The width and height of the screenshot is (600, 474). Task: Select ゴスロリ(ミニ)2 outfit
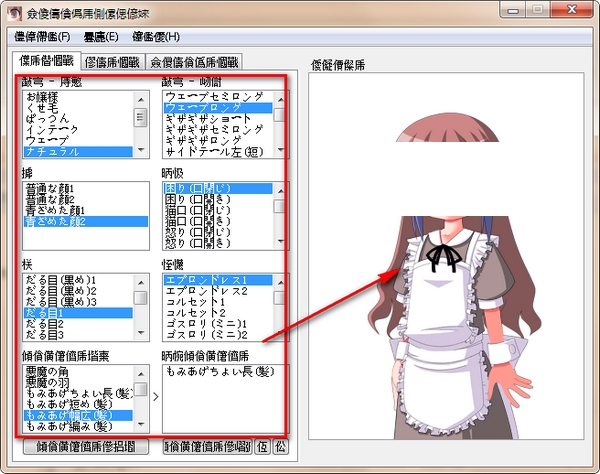(x=218, y=335)
